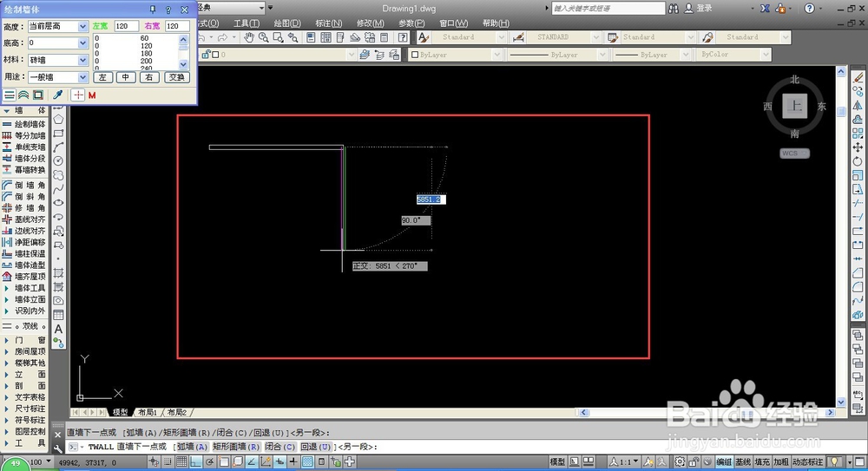Select the multiline text A tool
This screenshot has height=471, width=868.
(x=58, y=330)
